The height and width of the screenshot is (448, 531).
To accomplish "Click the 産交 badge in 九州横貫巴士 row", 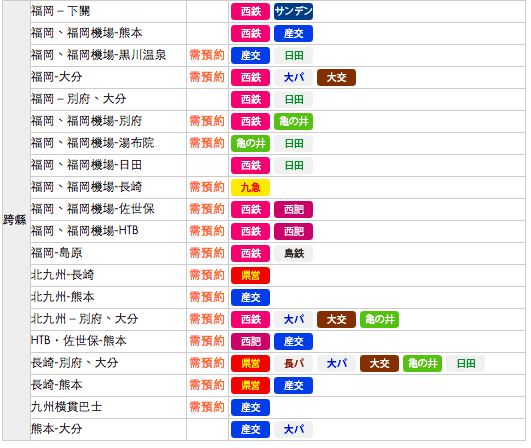I will [250, 408].
